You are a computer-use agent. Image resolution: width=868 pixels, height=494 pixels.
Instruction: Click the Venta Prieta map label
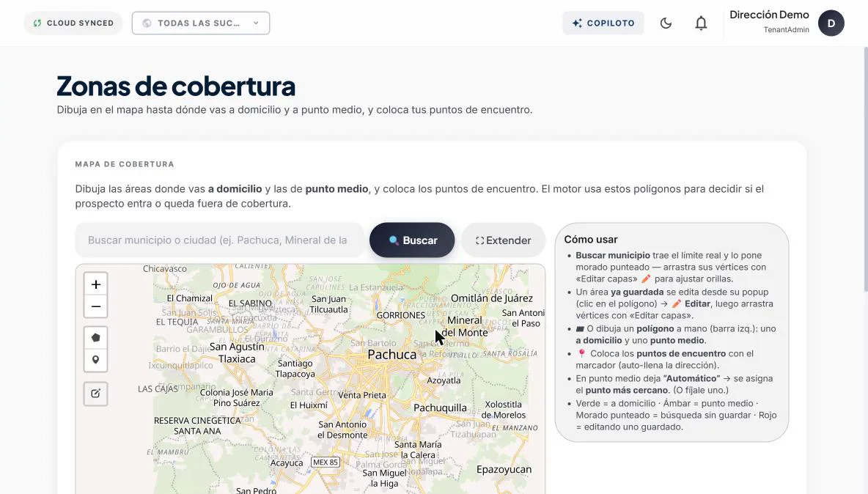click(362, 395)
